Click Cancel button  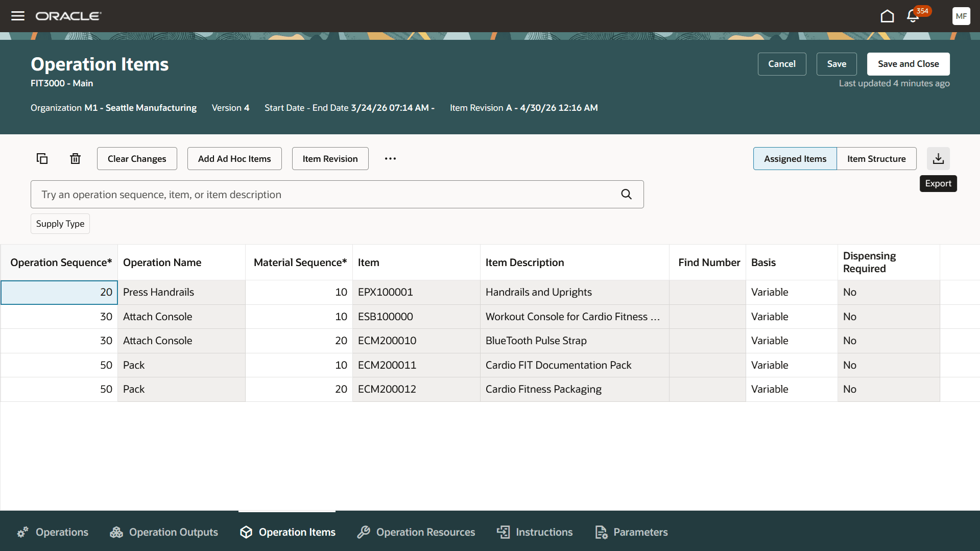[x=782, y=64]
